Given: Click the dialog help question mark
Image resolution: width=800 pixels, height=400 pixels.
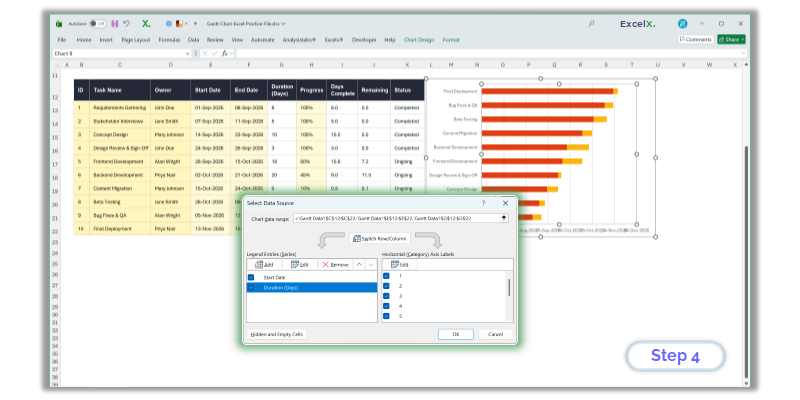Looking at the screenshot, I should pyautogui.click(x=483, y=203).
